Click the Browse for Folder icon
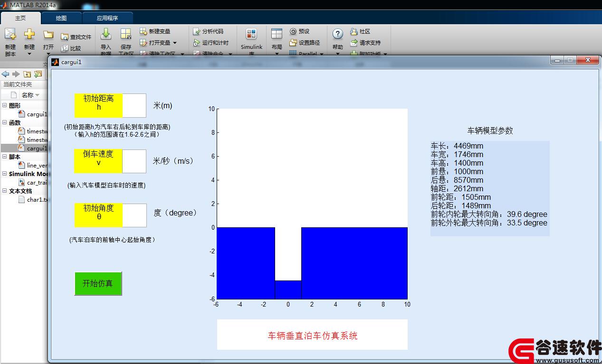602x364 pixels. tap(38, 74)
